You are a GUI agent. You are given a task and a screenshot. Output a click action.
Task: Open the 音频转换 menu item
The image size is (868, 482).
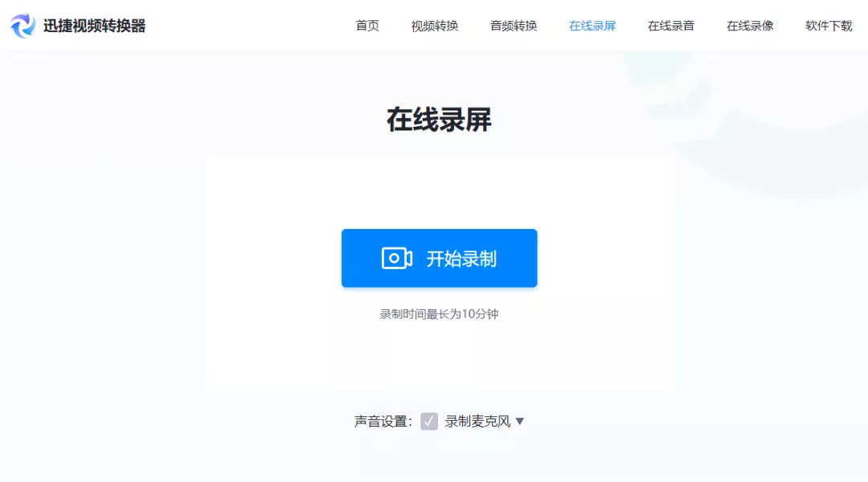[514, 26]
